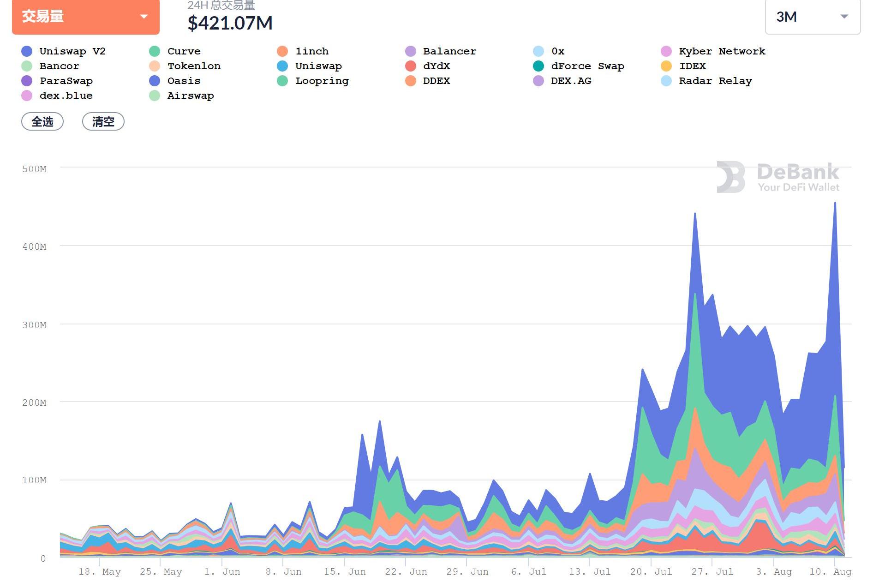Viewport: 873px width, 588px height.
Task: Click the IDEX yellow legend dot
Action: 666,66
